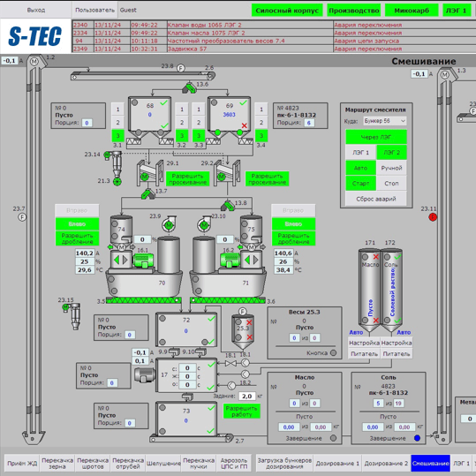Toggle the Стоп mixer state
This screenshot has width=476, height=476.
(x=391, y=184)
